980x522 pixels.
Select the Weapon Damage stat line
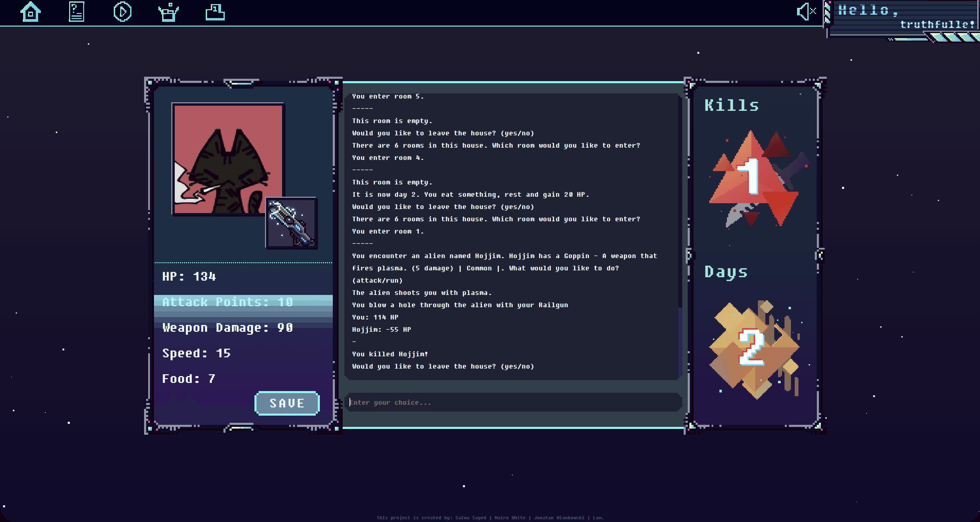(228, 327)
